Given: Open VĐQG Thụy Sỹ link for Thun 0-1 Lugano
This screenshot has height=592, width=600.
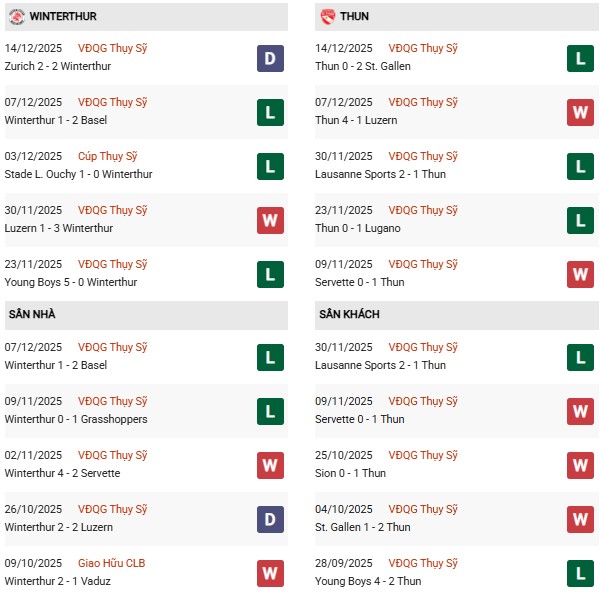Looking at the screenshot, I should pos(424,210).
